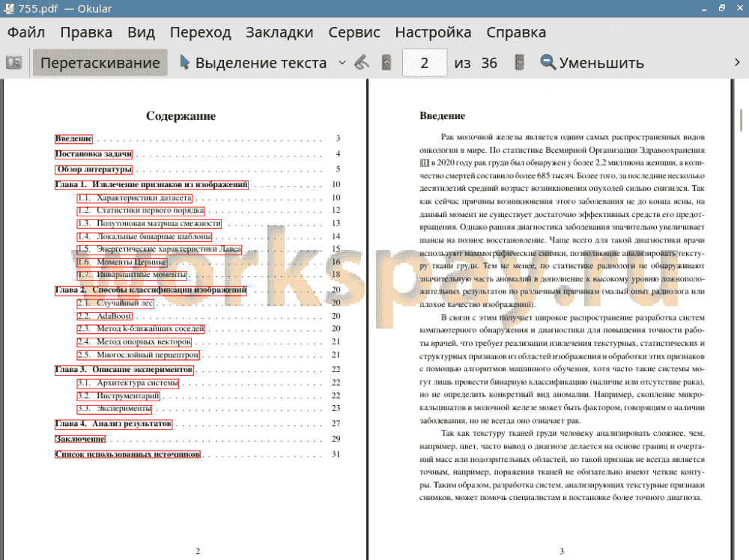Viewport: 749px width, 560px height.
Task: Jump to 3.1. Архитектура системы
Action: pyautogui.click(x=128, y=383)
